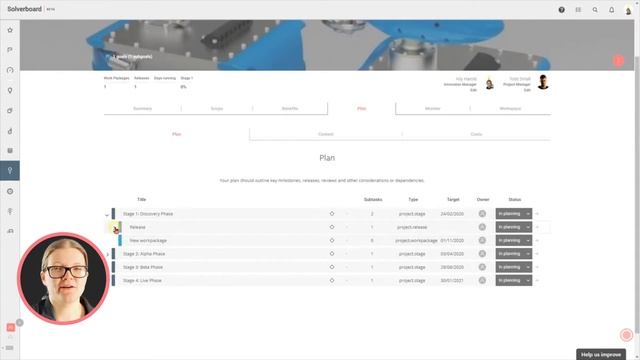Switch to the Benefits tab
640x360 pixels.
click(290, 109)
